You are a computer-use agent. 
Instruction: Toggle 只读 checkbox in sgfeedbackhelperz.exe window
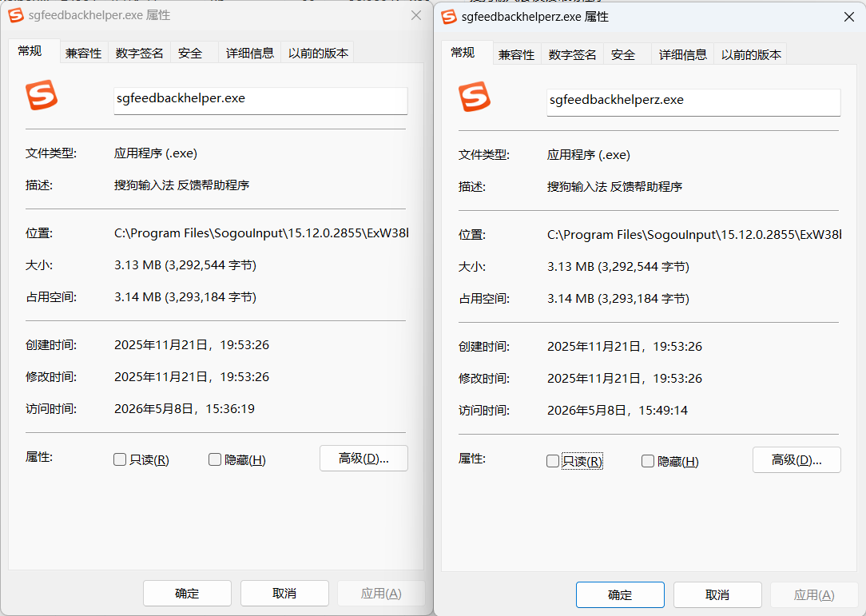[x=553, y=461]
